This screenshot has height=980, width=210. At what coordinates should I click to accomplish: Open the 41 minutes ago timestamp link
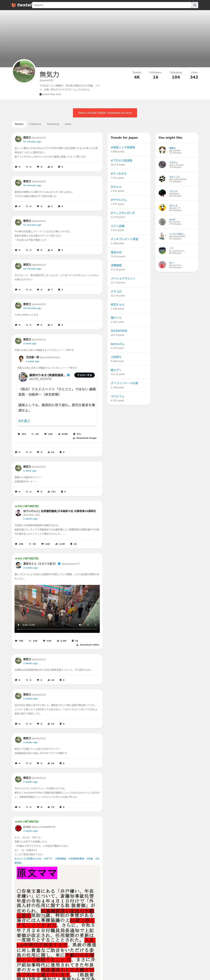click(32, 141)
